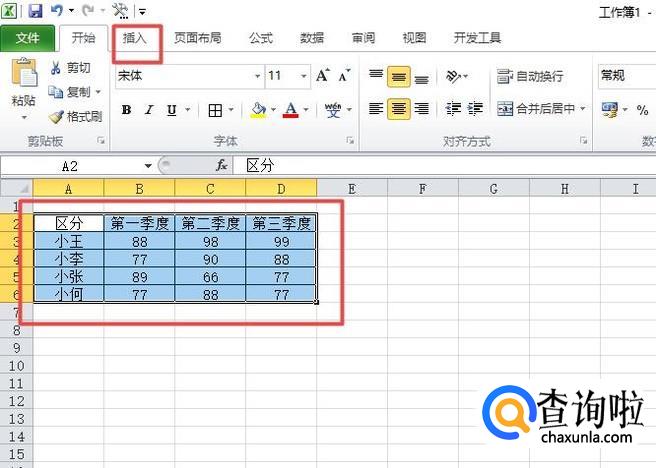Click the Redo arrow icon
The width and height of the screenshot is (656, 468).
(x=88, y=10)
